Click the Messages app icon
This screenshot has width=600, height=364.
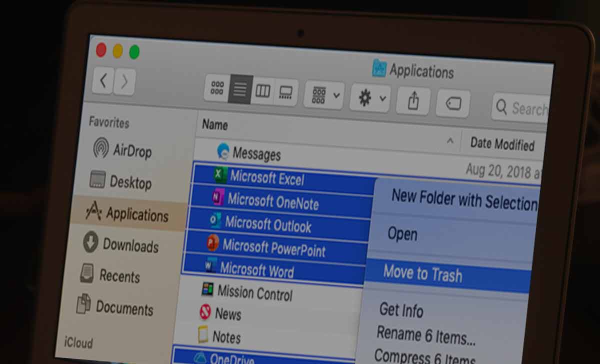click(223, 150)
